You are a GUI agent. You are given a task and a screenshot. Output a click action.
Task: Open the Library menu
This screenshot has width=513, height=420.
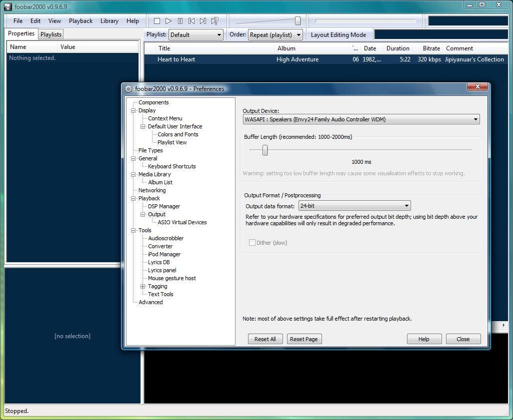109,21
